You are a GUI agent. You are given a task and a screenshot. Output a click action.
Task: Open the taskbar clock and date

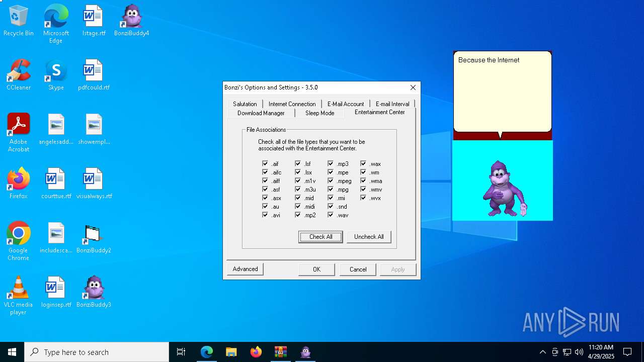601,352
